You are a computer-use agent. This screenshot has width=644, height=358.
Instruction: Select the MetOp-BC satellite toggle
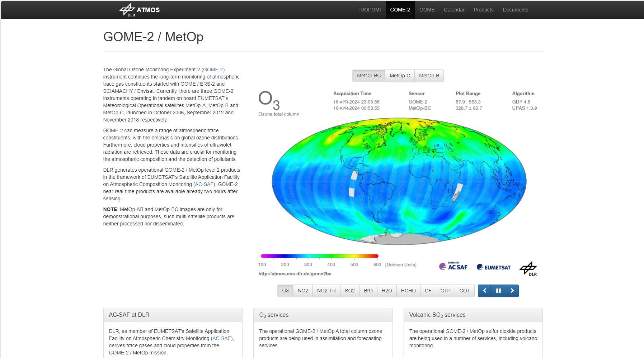click(x=368, y=76)
